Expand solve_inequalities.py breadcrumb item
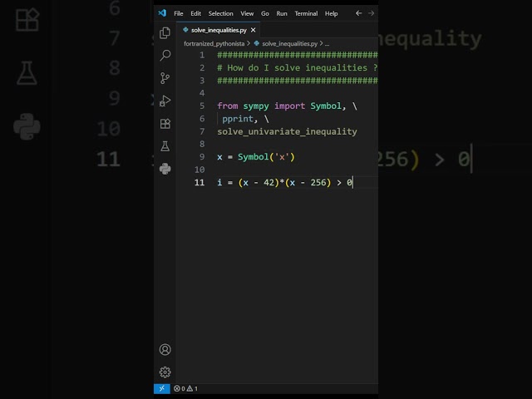The image size is (532, 399). (x=290, y=44)
